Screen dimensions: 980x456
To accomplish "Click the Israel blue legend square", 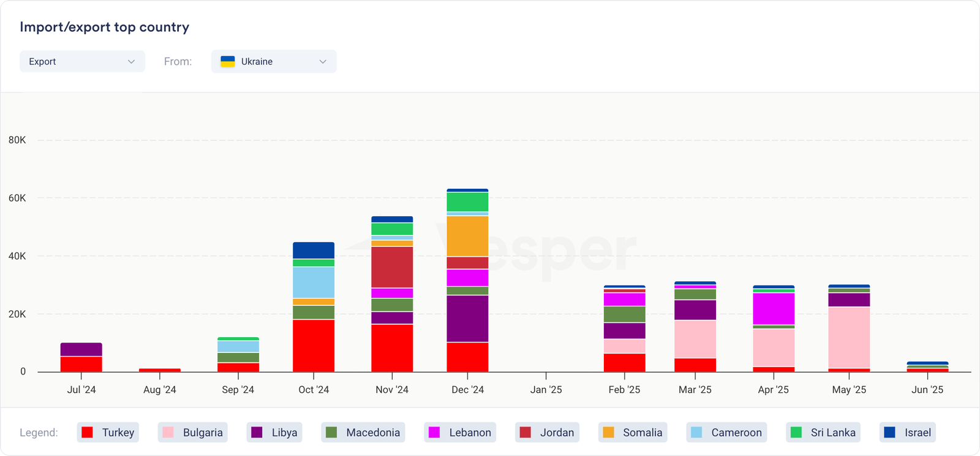I will 890,432.
